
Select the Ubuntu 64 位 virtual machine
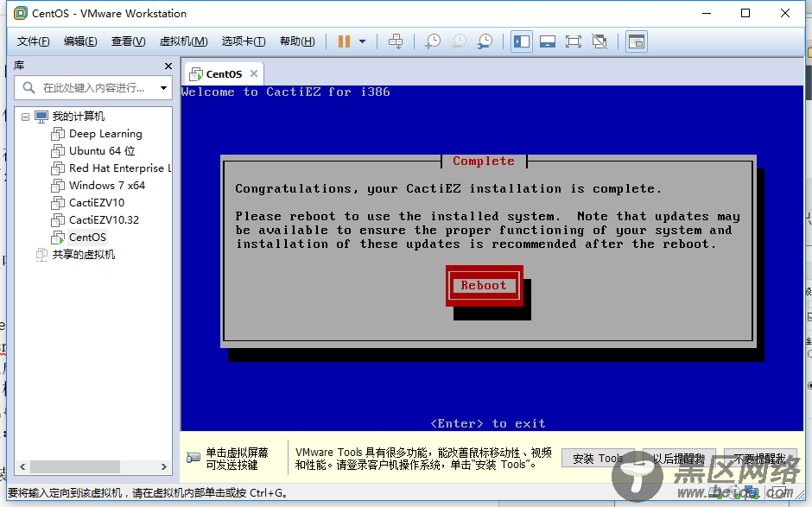point(102,150)
